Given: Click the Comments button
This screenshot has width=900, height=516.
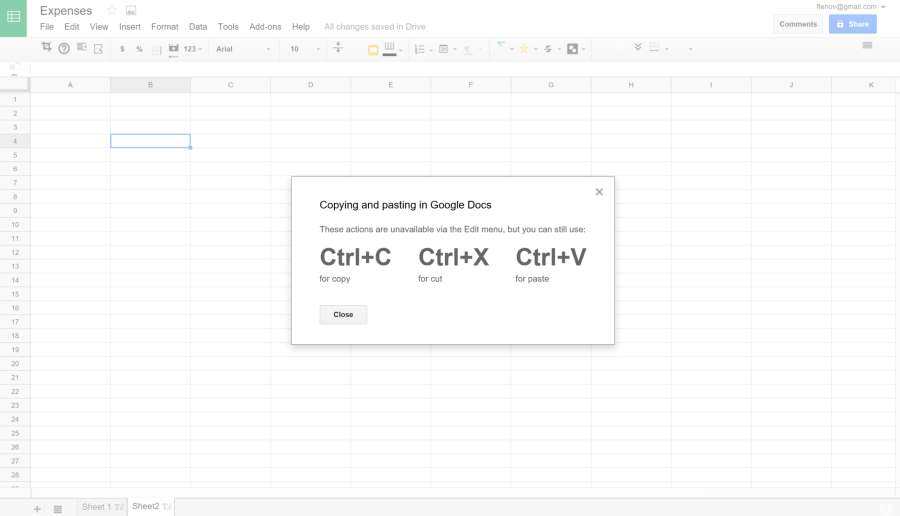Looking at the screenshot, I should point(798,24).
